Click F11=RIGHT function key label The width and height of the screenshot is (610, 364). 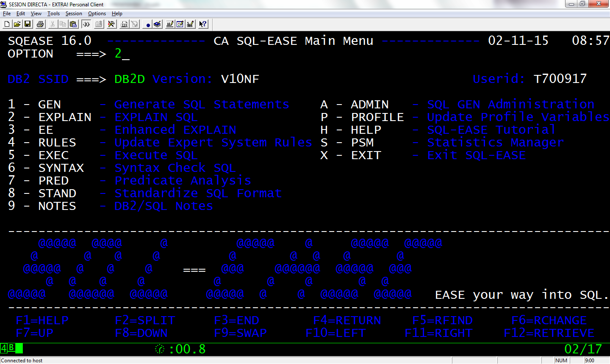[438, 333]
